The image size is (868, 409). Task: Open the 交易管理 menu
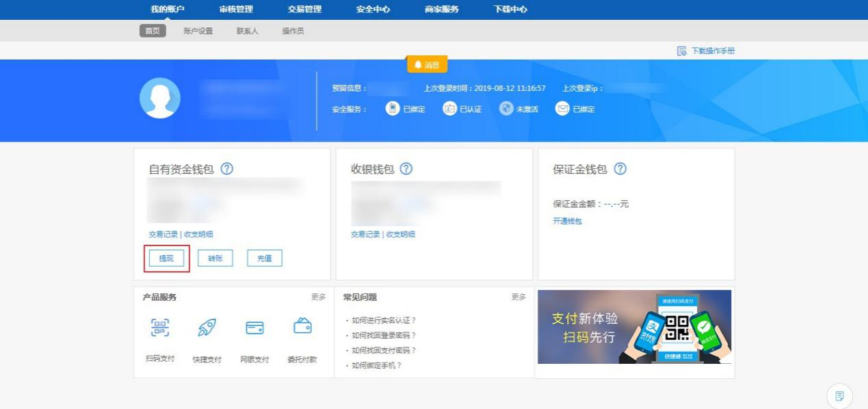pos(304,10)
